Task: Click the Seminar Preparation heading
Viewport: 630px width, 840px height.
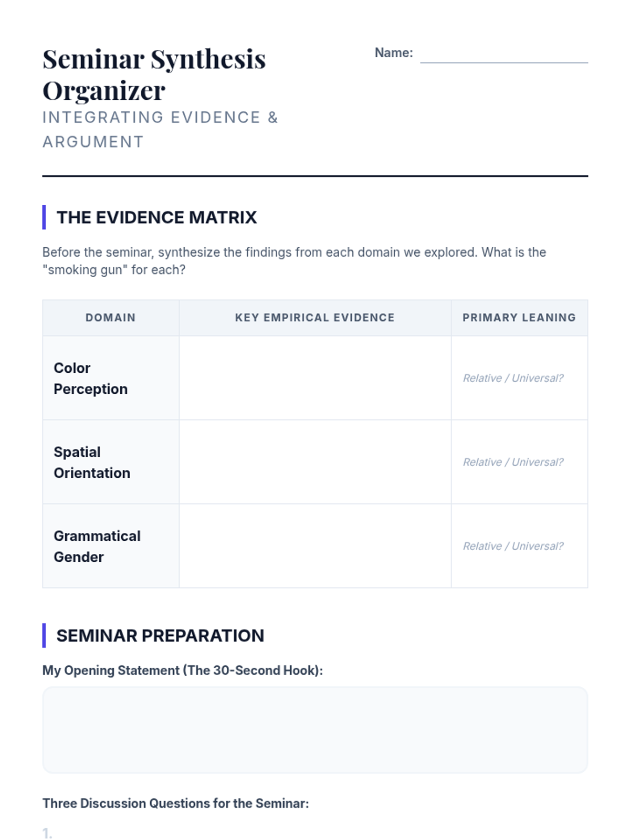Action: 160,636
